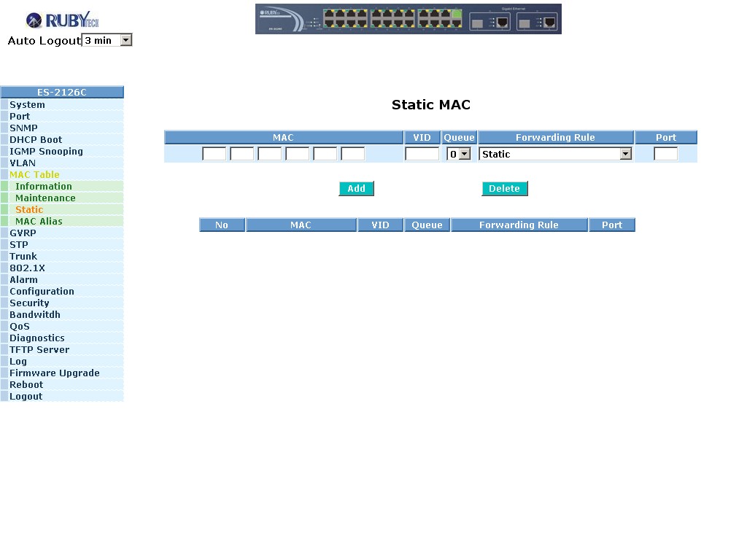
Task: Click the Port input field
Action: [665, 154]
